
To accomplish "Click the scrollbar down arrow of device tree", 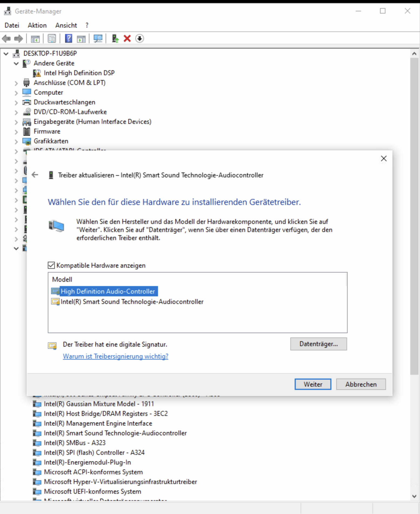I will pyautogui.click(x=414, y=496).
